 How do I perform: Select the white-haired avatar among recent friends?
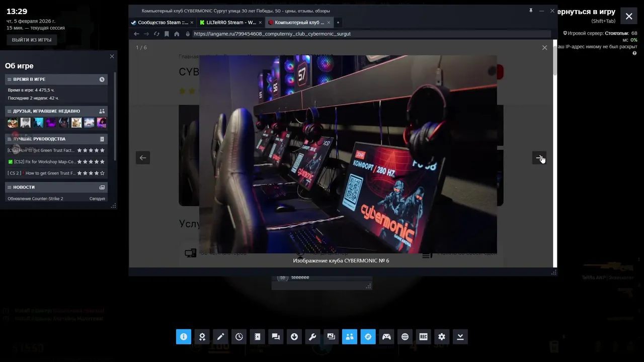pos(25,123)
